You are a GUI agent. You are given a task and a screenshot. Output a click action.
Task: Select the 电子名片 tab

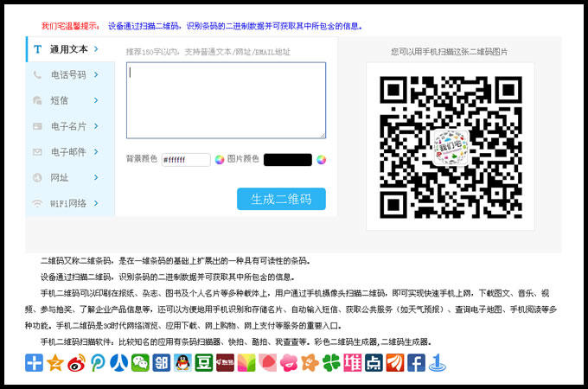[x=70, y=126]
